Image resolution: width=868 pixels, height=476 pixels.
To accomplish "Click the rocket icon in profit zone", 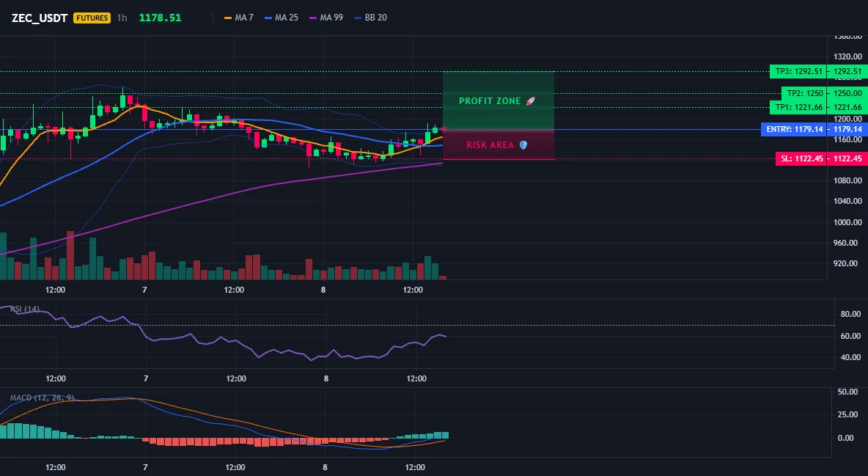I will point(530,101).
